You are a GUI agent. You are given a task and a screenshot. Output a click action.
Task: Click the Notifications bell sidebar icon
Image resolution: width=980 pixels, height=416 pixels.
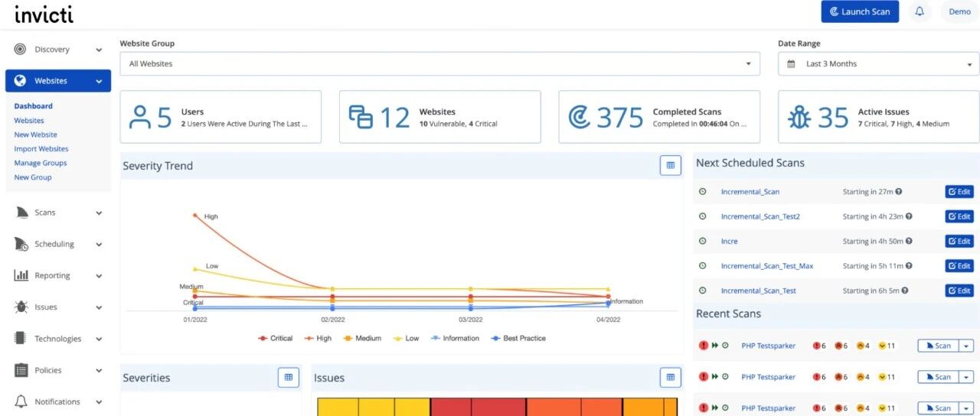coord(21,401)
